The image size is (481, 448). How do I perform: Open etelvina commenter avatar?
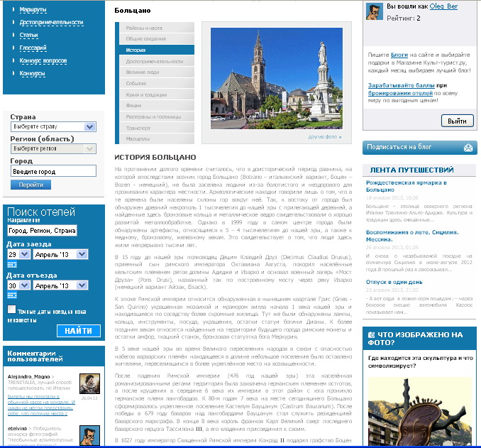coord(89,435)
